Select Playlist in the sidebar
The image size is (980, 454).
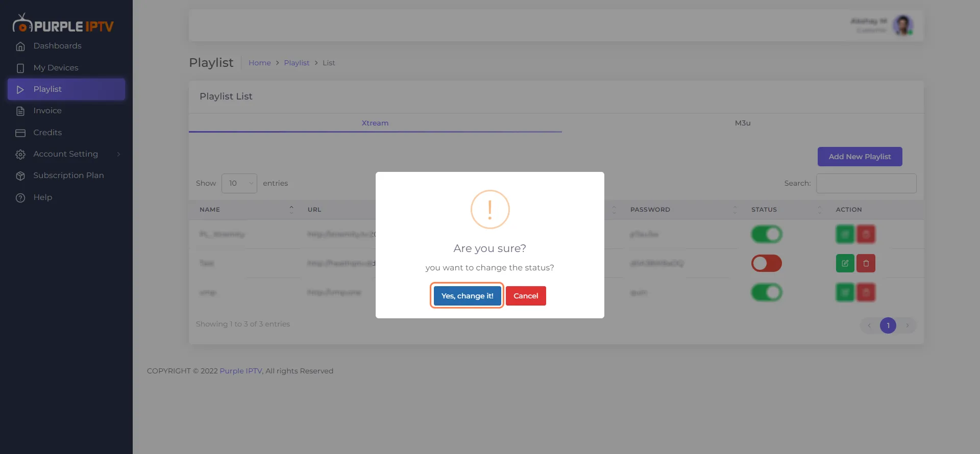(x=66, y=89)
